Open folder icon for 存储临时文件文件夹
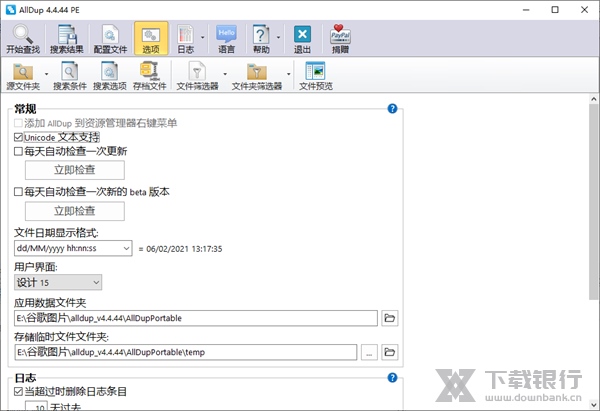Viewport: 600px width, 411px height. pos(390,352)
